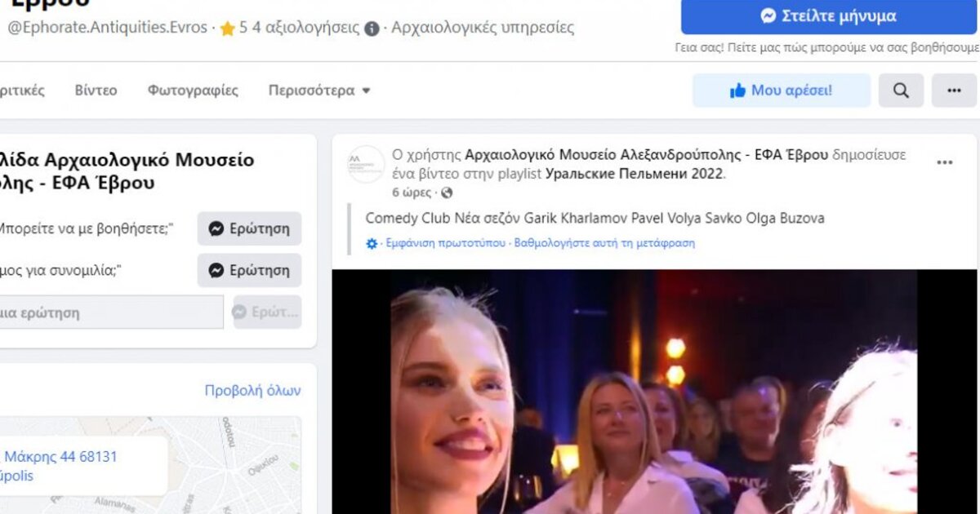Open the page options three-dots menu
The image size is (980, 514).
pos(954,91)
